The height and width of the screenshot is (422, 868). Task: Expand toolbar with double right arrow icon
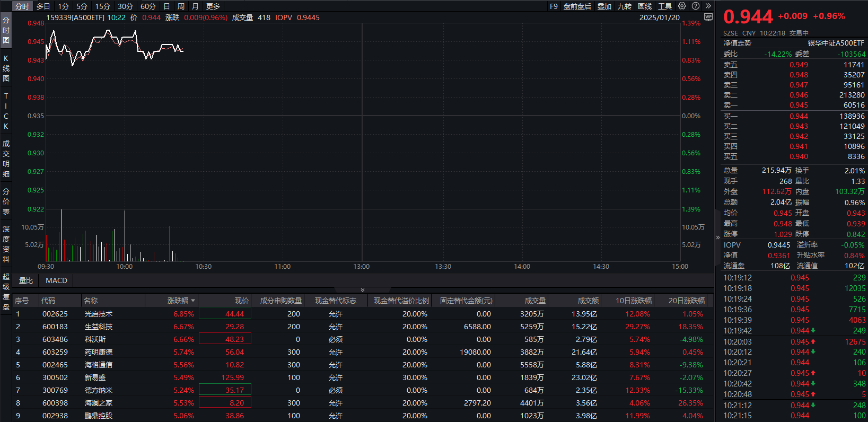pos(708,6)
